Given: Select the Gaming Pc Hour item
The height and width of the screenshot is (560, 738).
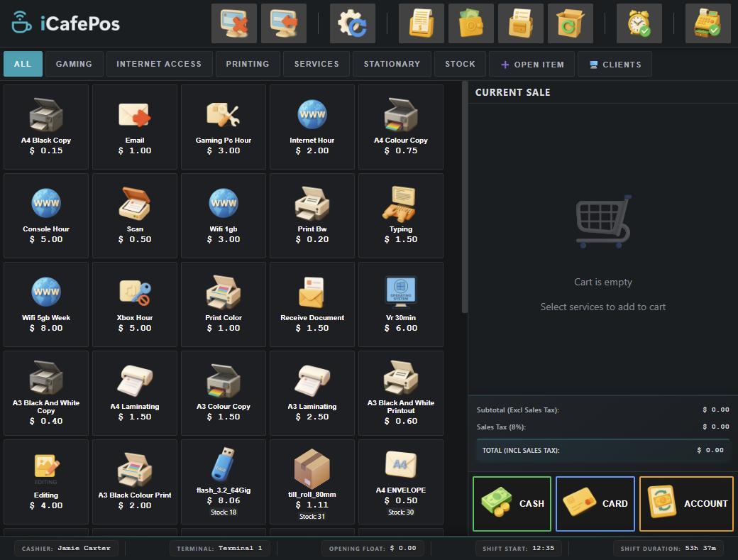Looking at the screenshot, I should pyautogui.click(x=224, y=126).
